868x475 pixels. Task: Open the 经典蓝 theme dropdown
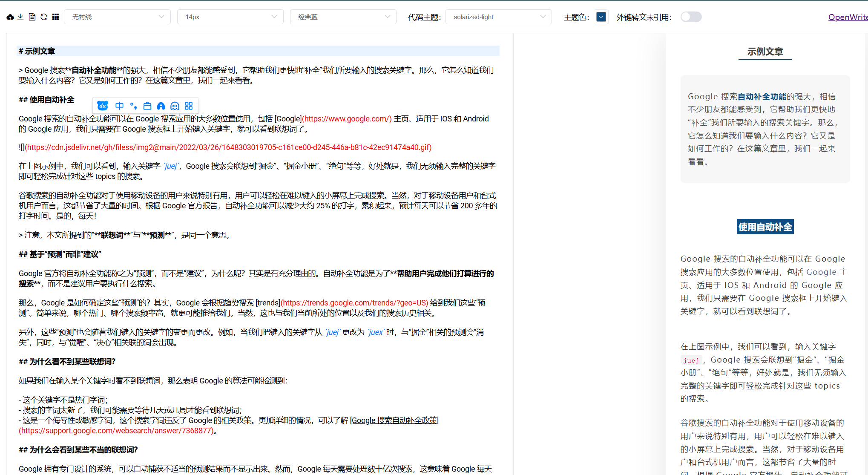[343, 17]
